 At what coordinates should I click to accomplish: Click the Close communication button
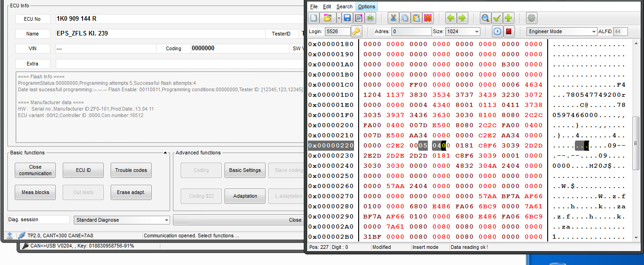pos(35,170)
